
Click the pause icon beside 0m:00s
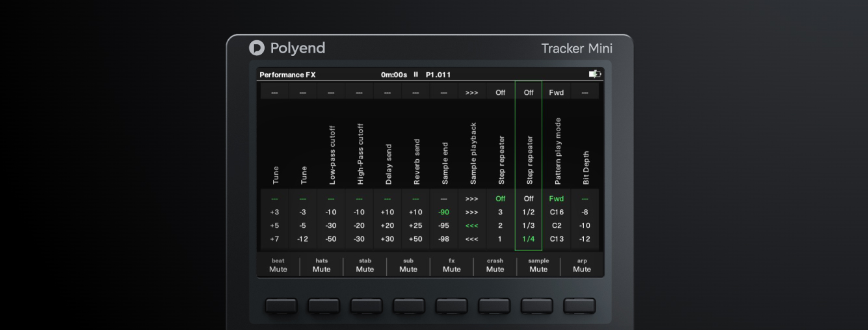(416, 74)
